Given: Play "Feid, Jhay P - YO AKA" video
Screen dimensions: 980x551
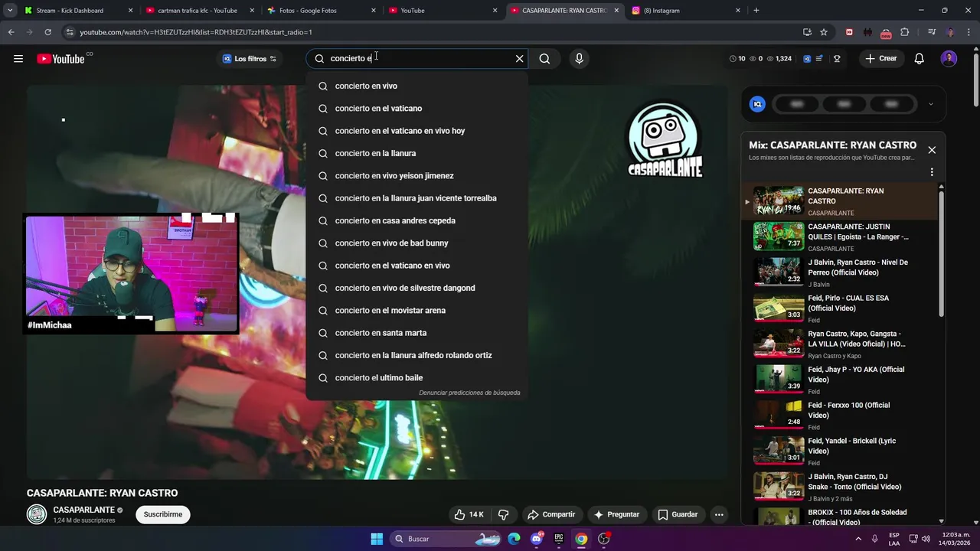Looking at the screenshot, I should click(838, 380).
